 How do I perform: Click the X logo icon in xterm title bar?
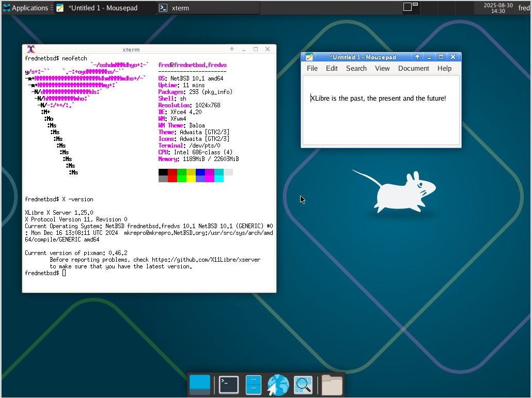[x=31, y=49]
